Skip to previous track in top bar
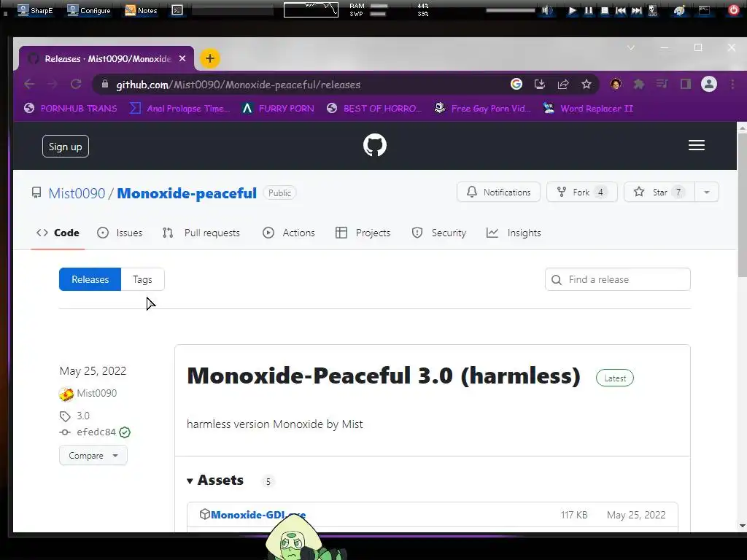Image resolution: width=747 pixels, height=560 pixels. 620,10
